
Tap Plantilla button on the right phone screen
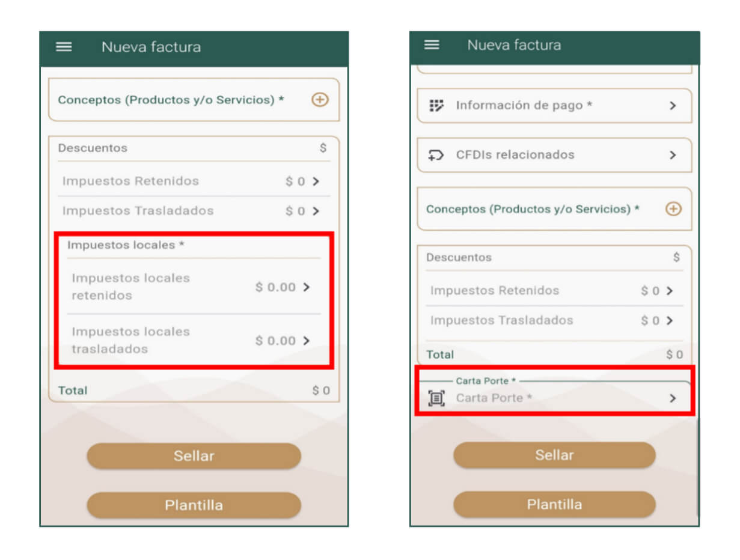554,504
